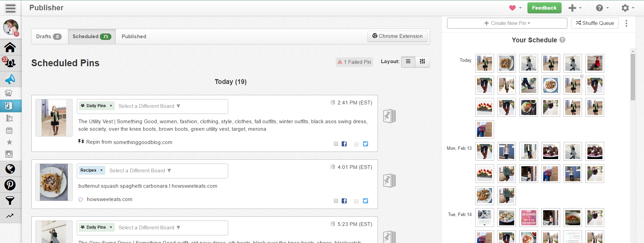Switch to the Drafts tab
This screenshot has width=644, height=243.
(x=49, y=37)
